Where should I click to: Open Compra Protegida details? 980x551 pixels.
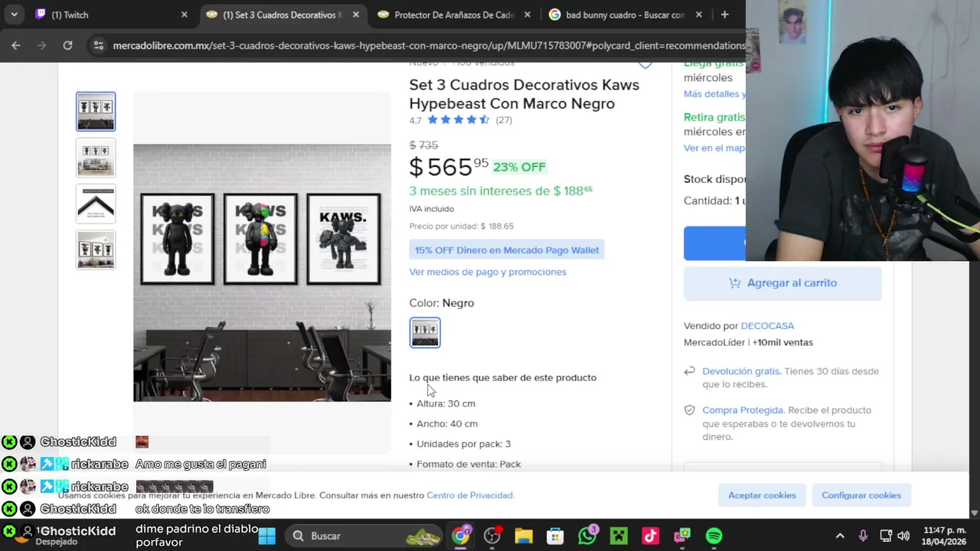pos(743,410)
